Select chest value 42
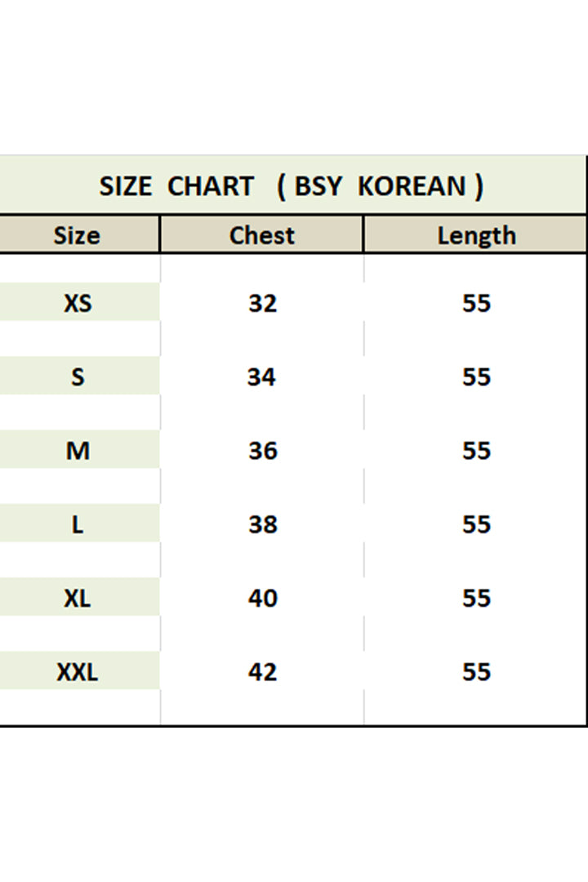 (262, 671)
